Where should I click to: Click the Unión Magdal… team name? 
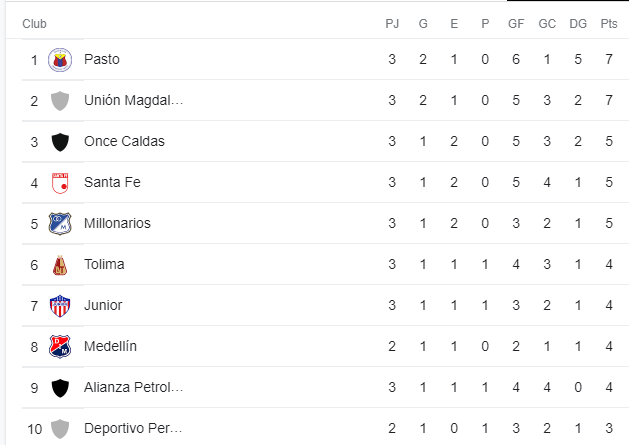pyautogui.click(x=133, y=100)
